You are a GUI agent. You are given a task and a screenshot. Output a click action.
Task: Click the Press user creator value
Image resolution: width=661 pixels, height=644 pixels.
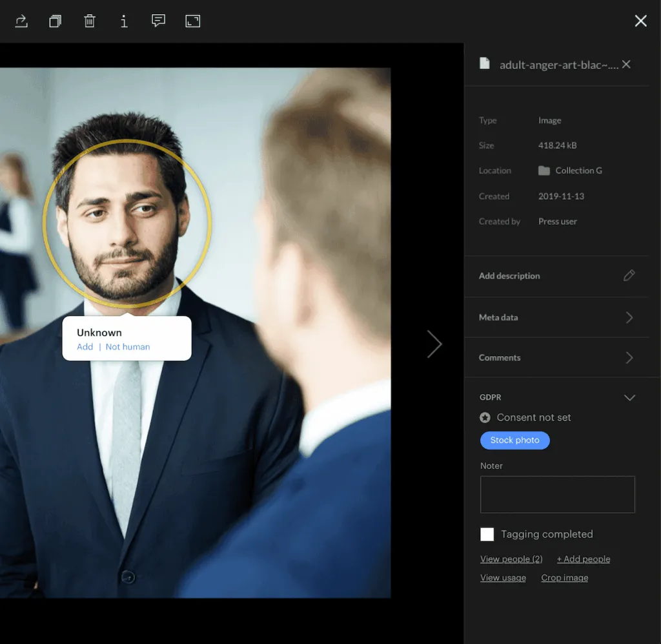[557, 222]
